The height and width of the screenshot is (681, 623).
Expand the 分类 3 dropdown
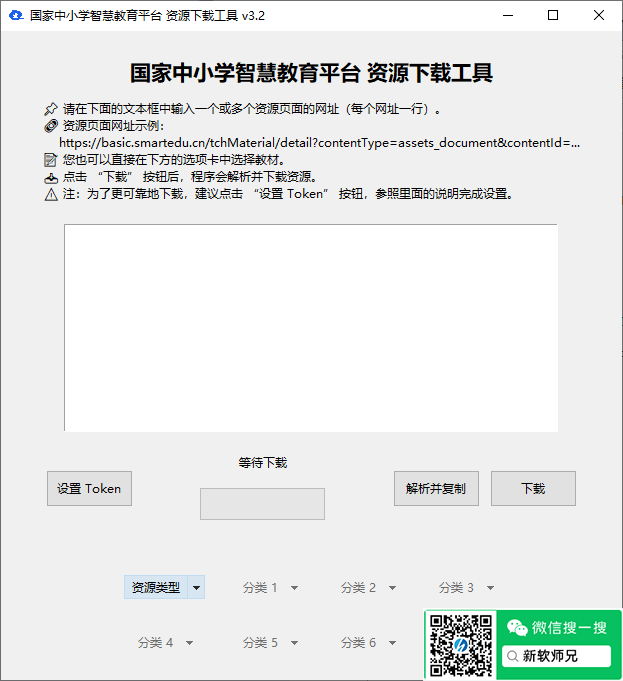tap(466, 588)
